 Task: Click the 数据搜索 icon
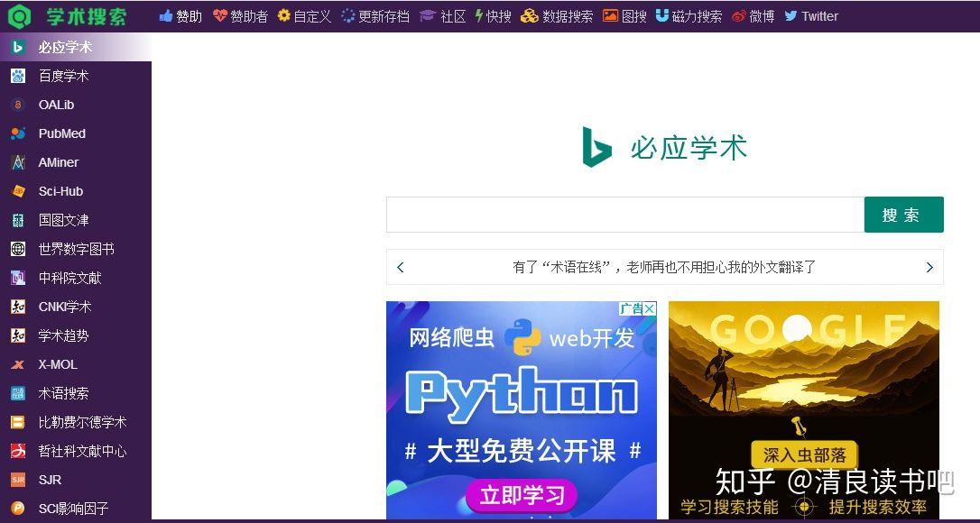click(530, 15)
